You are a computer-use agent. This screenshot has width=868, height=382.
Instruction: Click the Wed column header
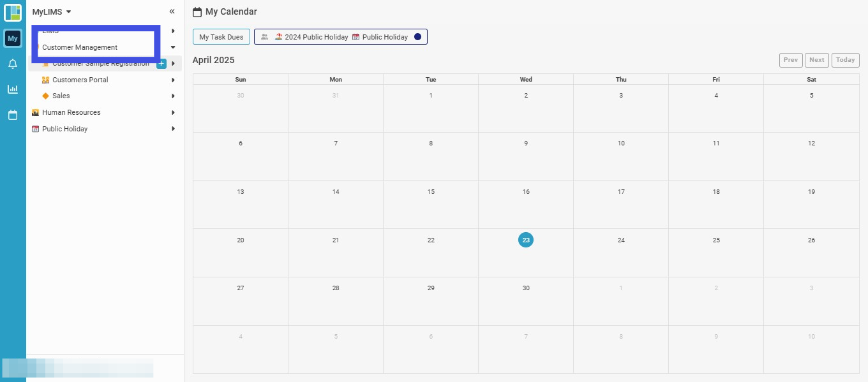pyautogui.click(x=526, y=79)
